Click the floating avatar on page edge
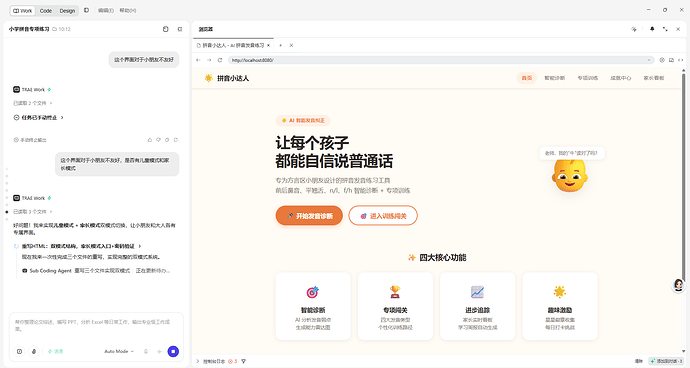690x368 pixels. tap(679, 285)
